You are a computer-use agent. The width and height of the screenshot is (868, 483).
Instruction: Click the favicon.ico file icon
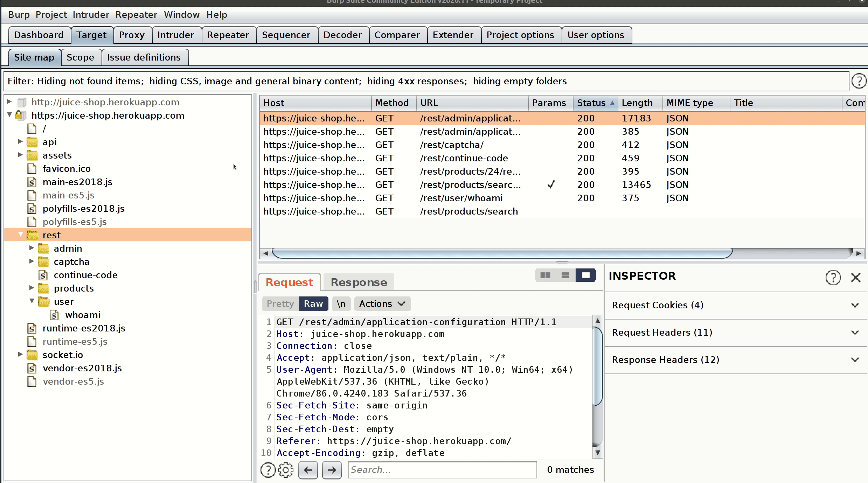pyautogui.click(x=32, y=169)
